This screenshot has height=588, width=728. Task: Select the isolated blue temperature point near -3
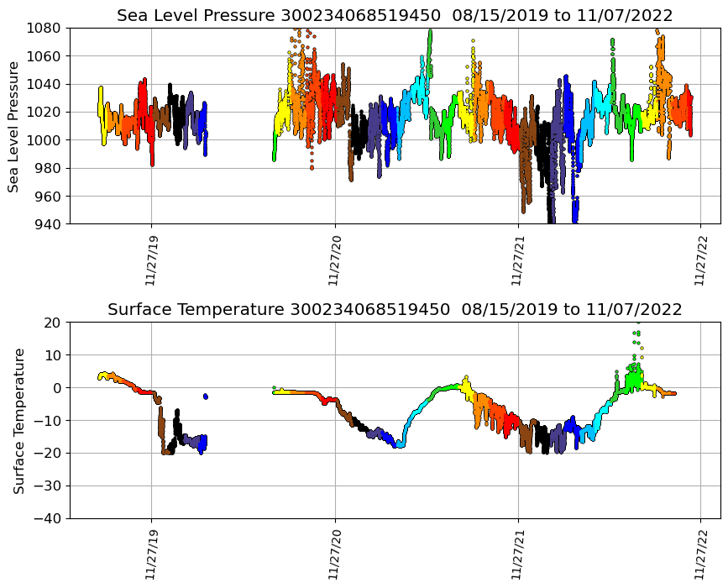[x=205, y=396]
